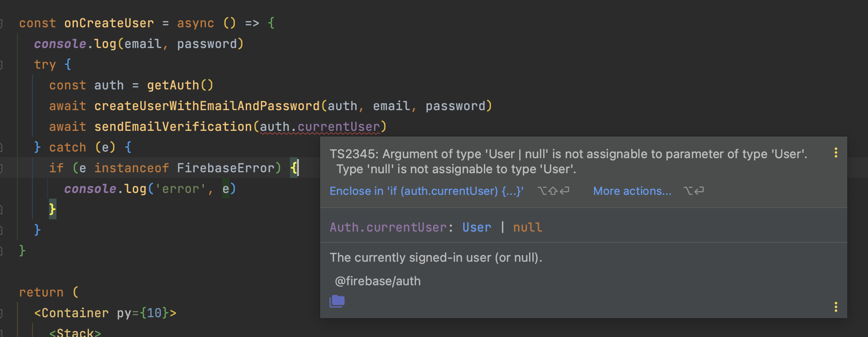Click the 'Enclose in if (auth.currentUser)' quick fix link
Screen dimensions: 868x337
click(426, 191)
